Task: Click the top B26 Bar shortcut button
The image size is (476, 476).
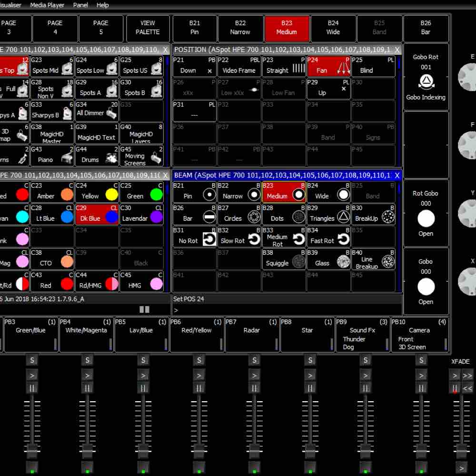Action: (x=426, y=28)
